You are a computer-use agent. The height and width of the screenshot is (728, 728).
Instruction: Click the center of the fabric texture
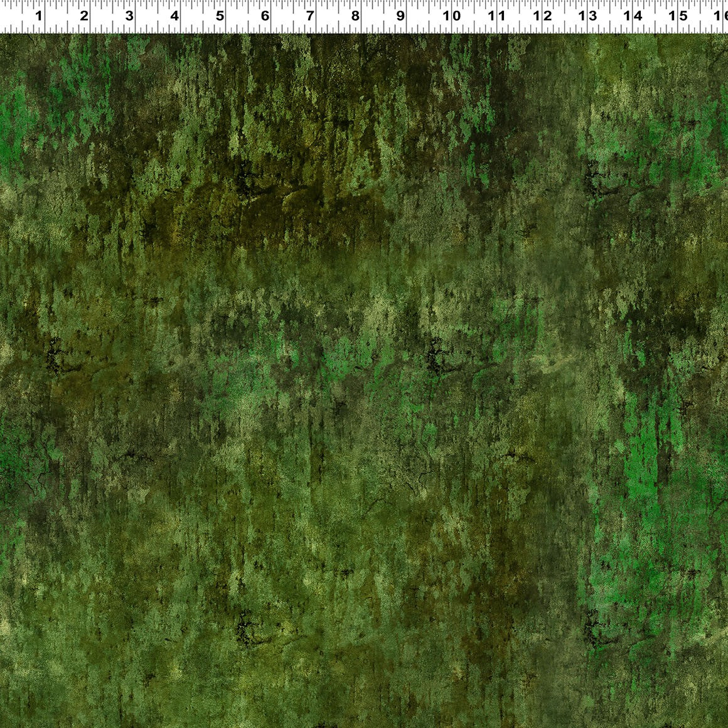coord(364,377)
